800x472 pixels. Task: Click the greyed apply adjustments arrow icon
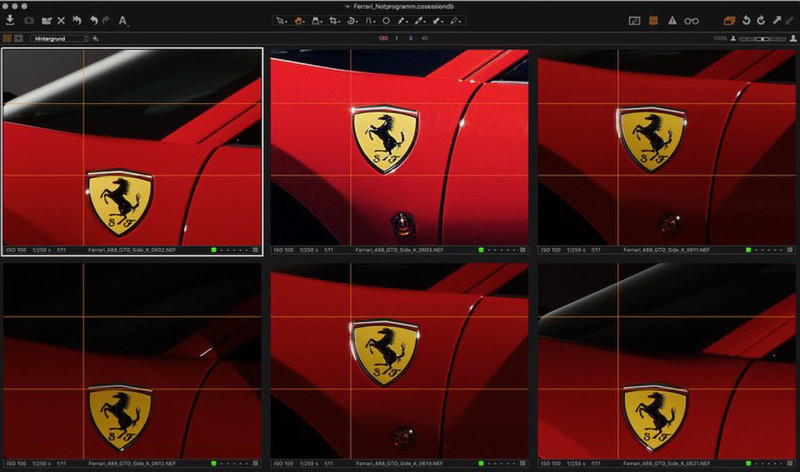tap(790, 20)
